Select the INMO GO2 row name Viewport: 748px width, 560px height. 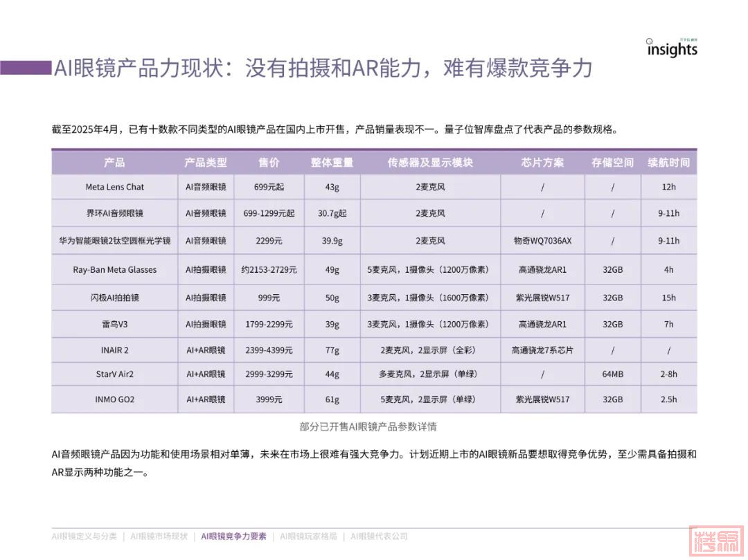[114, 399]
